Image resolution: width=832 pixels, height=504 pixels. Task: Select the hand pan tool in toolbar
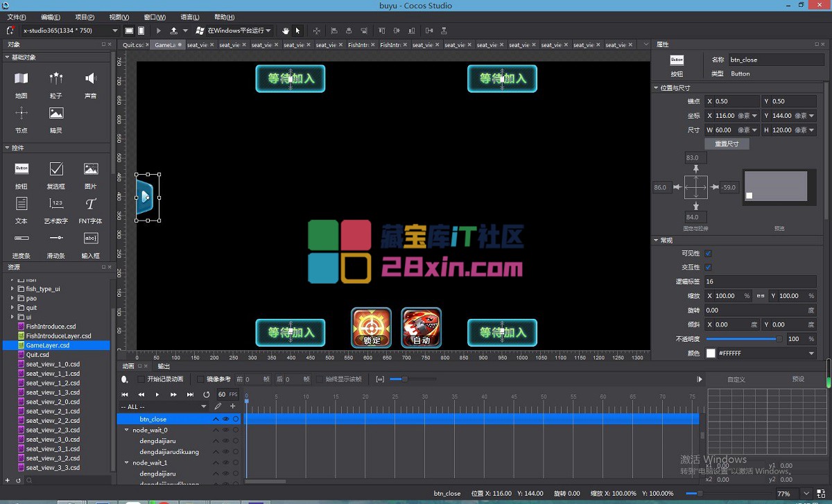[x=286, y=31]
